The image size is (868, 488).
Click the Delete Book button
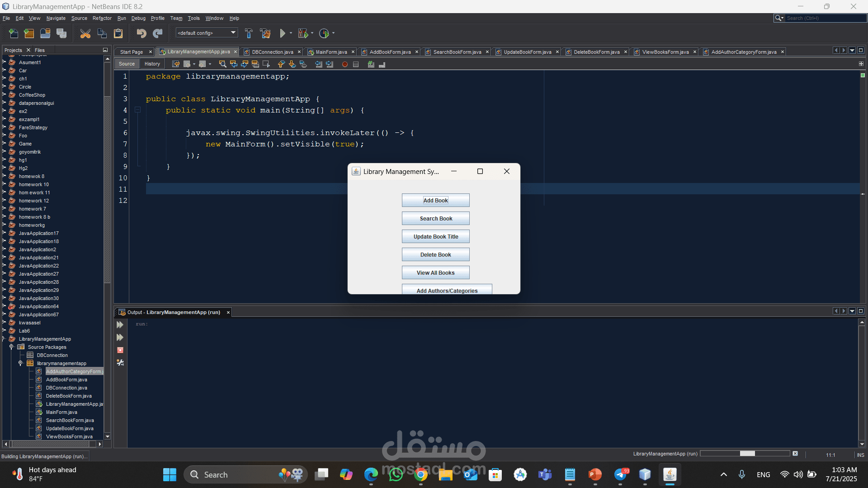click(x=436, y=254)
